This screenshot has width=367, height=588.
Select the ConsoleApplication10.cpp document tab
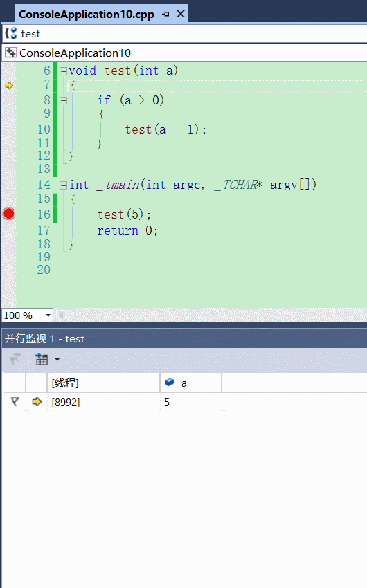tap(87, 15)
